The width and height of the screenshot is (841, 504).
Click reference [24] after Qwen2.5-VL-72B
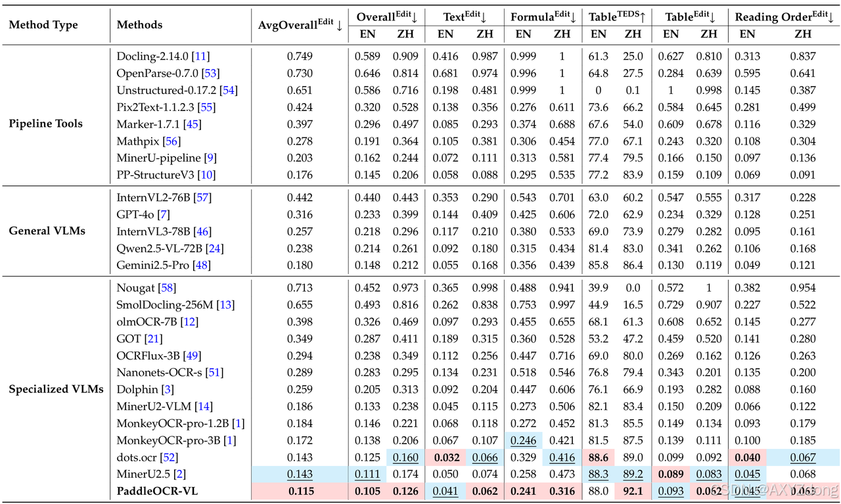(x=216, y=248)
